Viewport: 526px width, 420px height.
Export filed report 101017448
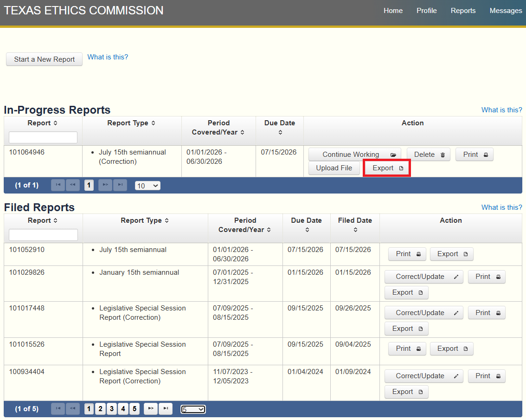tap(407, 329)
